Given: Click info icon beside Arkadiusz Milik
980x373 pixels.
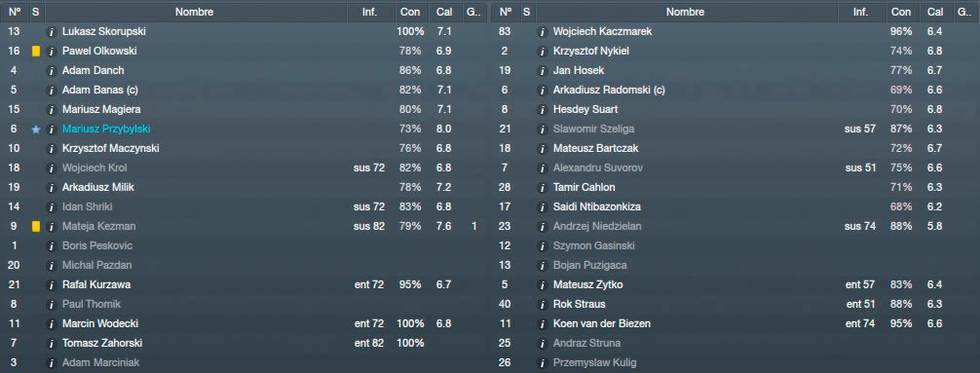Looking at the screenshot, I should coord(52,187).
